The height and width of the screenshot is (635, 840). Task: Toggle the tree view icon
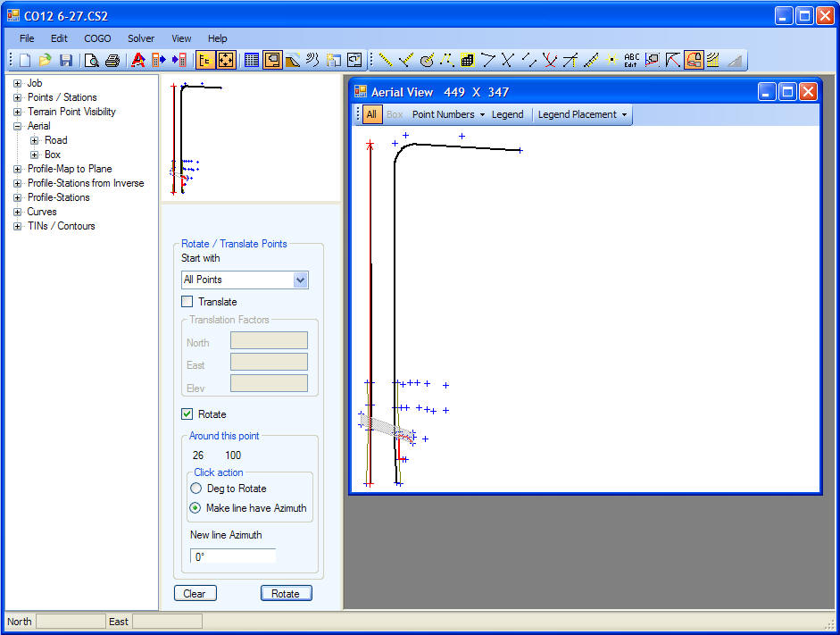[x=205, y=60]
